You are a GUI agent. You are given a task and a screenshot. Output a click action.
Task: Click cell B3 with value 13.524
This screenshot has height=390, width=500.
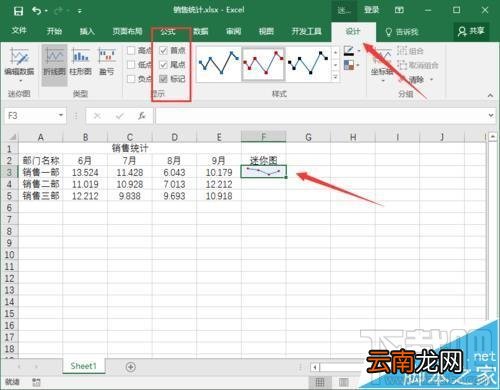85,172
